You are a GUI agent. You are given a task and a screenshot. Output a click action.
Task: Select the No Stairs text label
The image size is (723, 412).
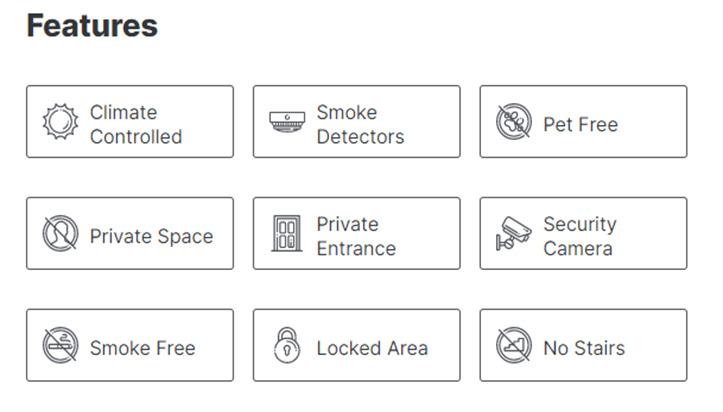[584, 348]
